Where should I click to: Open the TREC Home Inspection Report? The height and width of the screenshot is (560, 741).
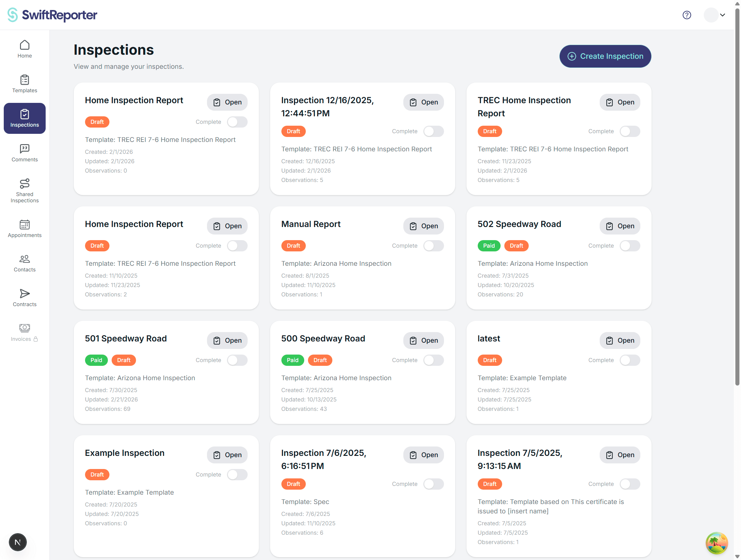click(620, 102)
